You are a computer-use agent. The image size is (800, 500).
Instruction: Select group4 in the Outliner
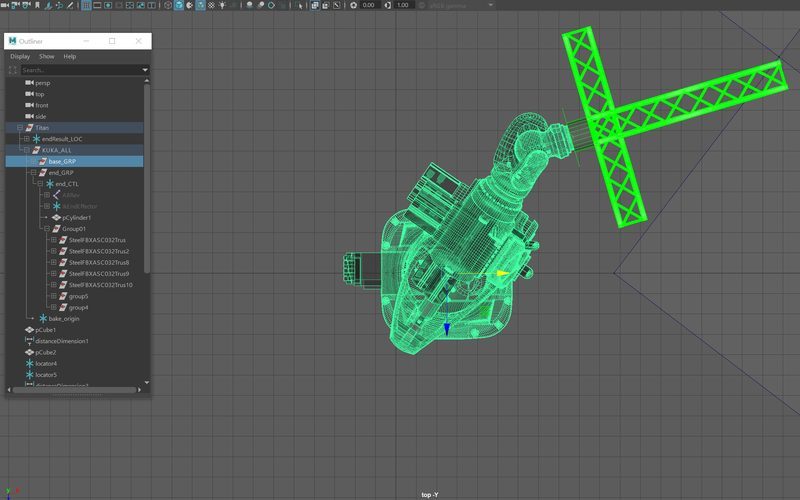79,307
